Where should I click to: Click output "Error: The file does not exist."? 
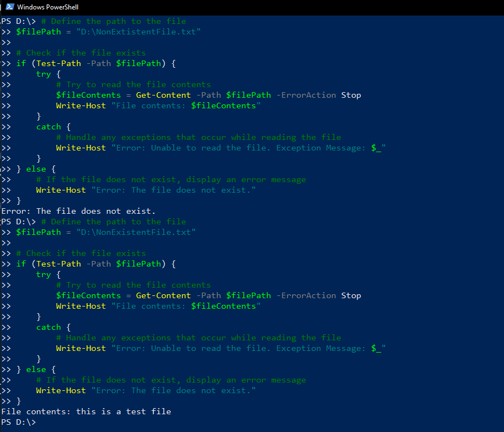coord(78,211)
